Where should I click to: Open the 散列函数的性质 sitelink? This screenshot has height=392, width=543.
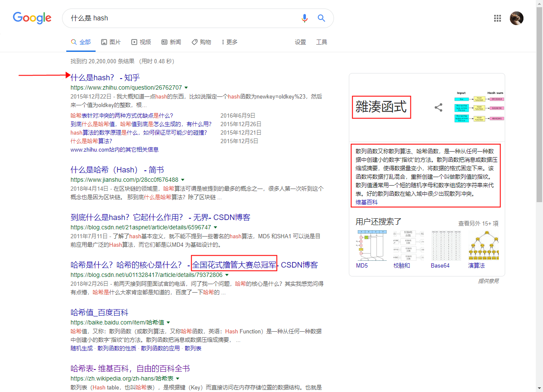pyautogui.click(x=117, y=348)
